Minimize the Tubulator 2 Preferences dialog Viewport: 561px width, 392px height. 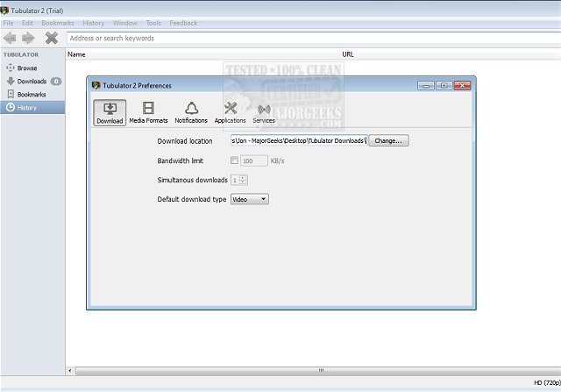point(426,86)
